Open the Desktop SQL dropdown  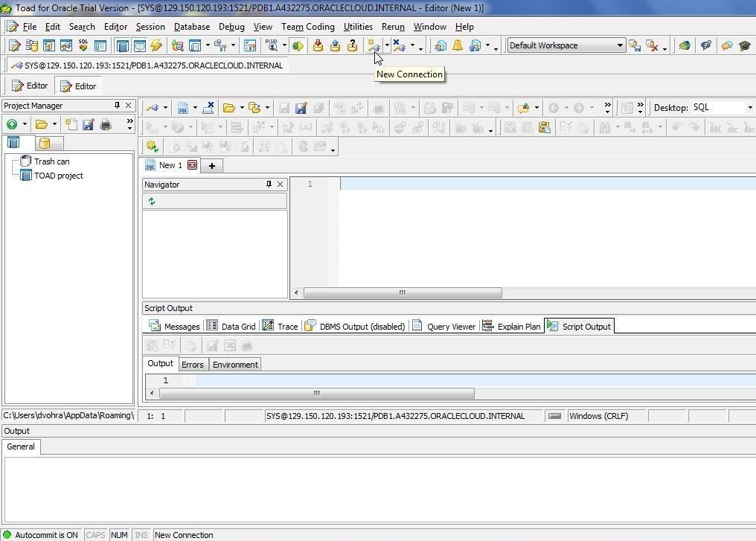pos(750,107)
